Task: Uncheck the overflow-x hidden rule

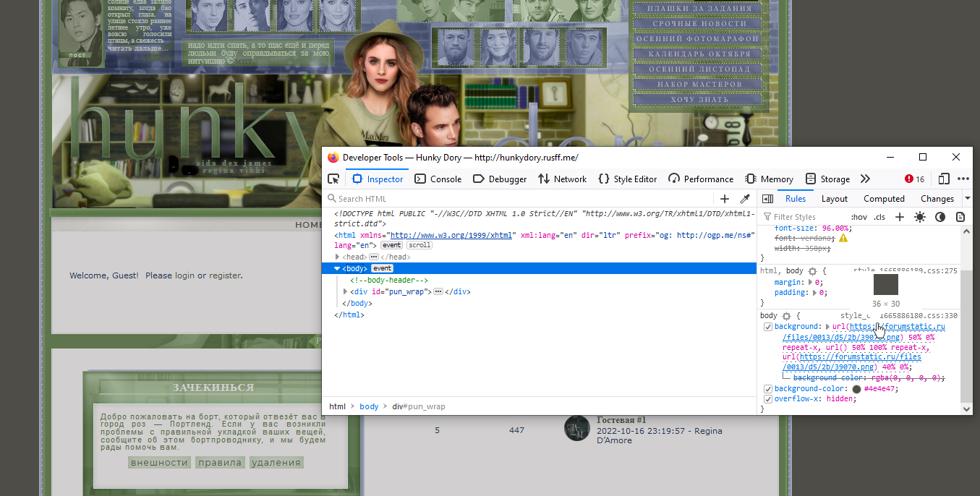Action: pos(768,399)
